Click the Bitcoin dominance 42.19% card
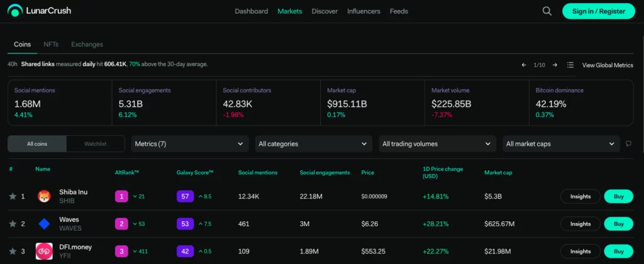 (x=581, y=102)
